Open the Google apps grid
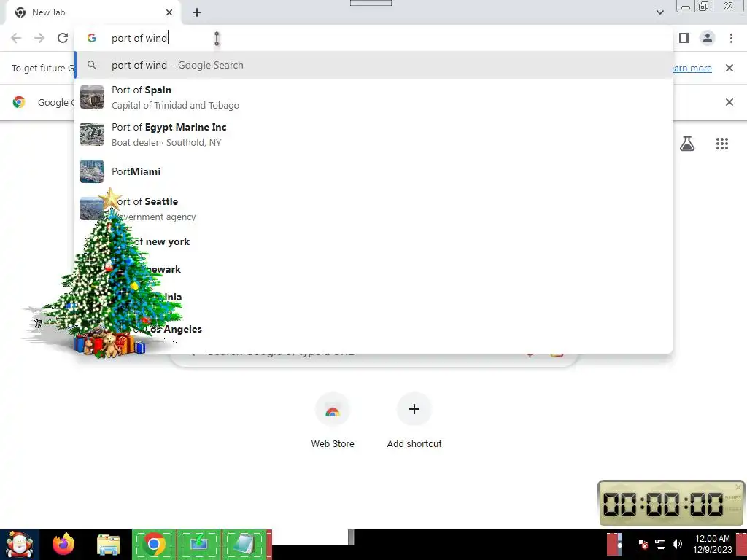Screen dimensions: 747x560 click(x=721, y=144)
